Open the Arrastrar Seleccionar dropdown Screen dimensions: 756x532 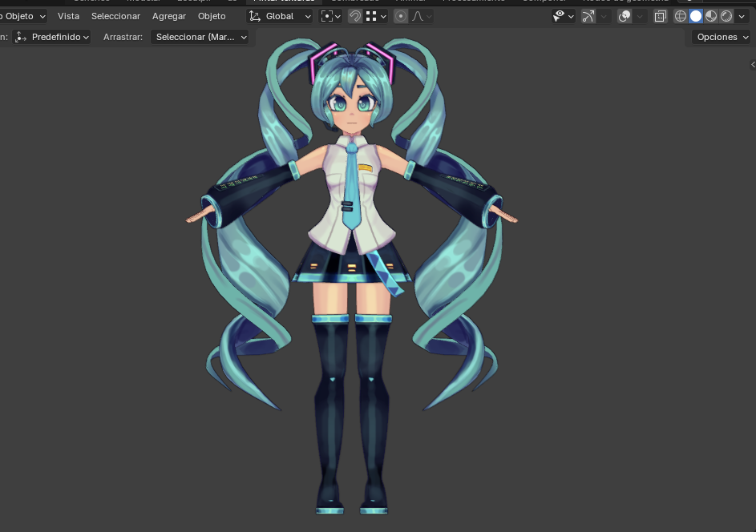200,37
